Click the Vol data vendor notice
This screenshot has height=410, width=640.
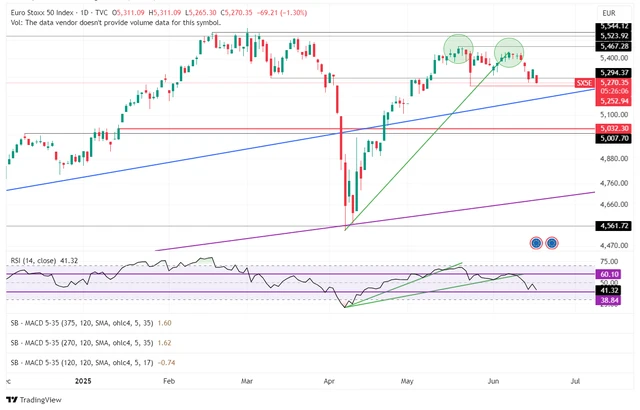pyautogui.click(x=116, y=22)
